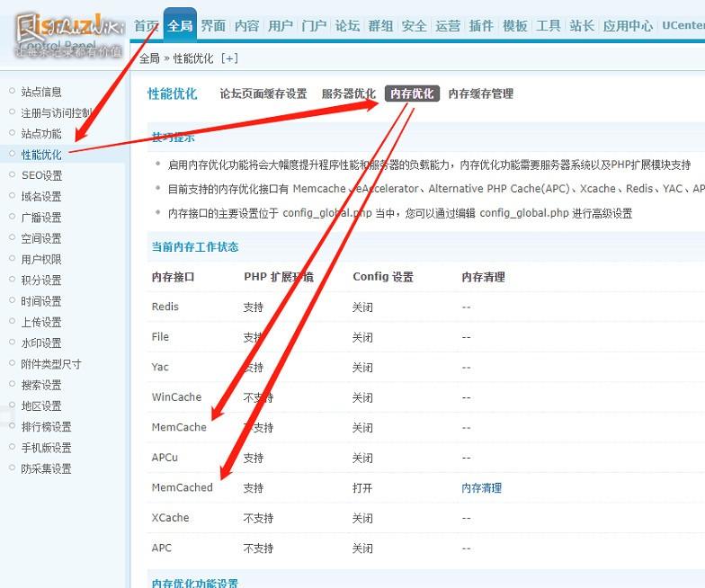705x588 pixels.
Task: Click the 当前内存工作状态 section header
Action: pyautogui.click(x=194, y=246)
